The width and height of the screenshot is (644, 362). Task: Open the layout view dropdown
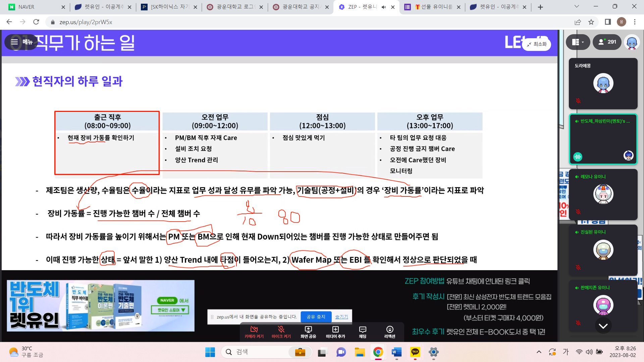pyautogui.click(x=578, y=42)
